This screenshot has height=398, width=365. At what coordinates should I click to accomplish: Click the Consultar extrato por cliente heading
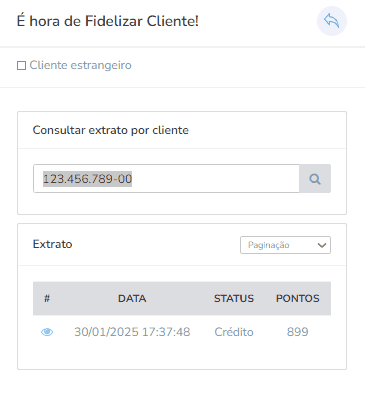[111, 130]
